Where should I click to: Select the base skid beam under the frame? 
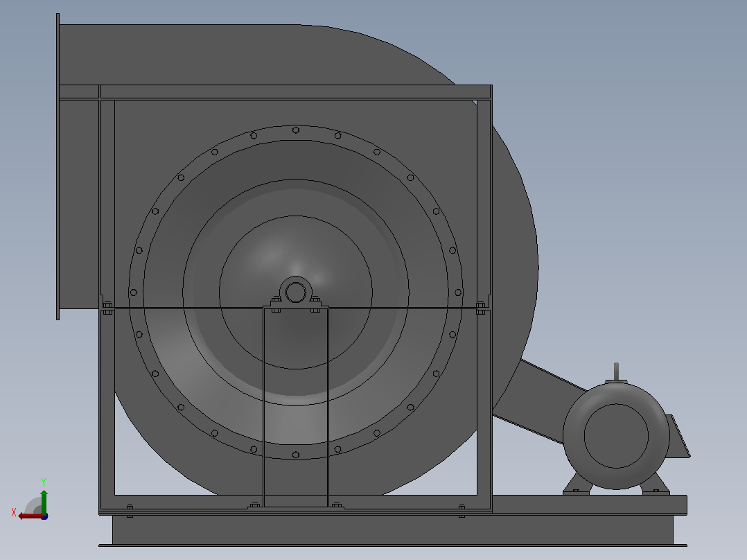tap(392, 530)
